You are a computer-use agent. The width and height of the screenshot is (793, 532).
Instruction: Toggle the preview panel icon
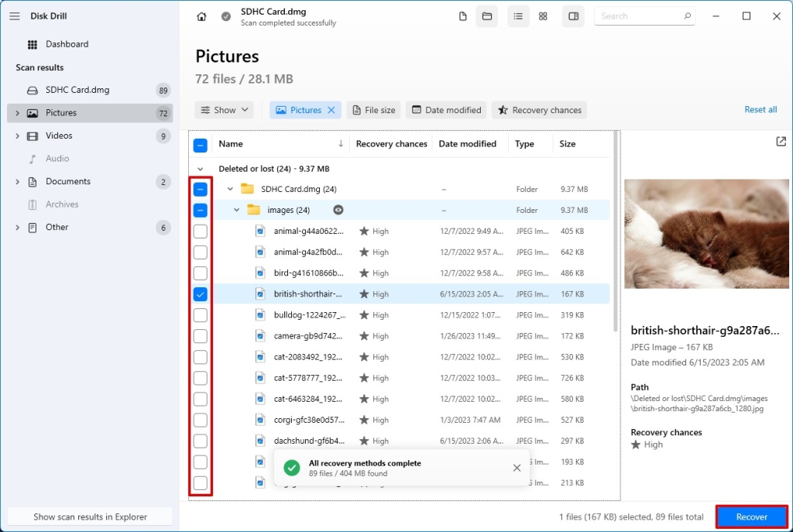(x=573, y=15)
